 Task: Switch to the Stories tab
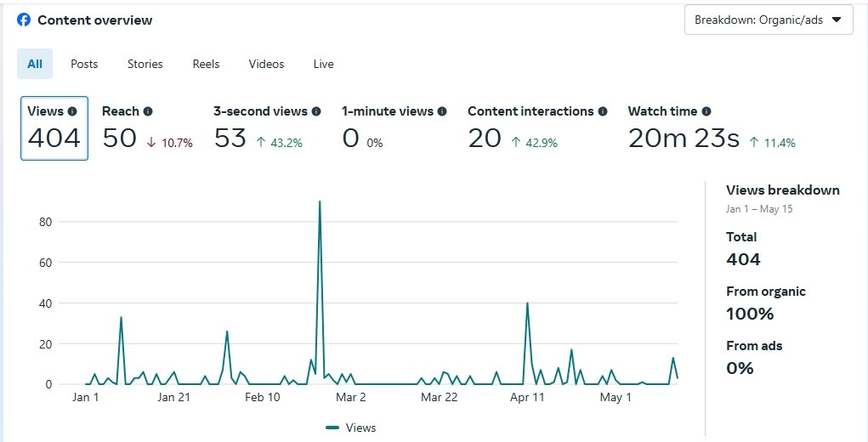coord(145,64)
